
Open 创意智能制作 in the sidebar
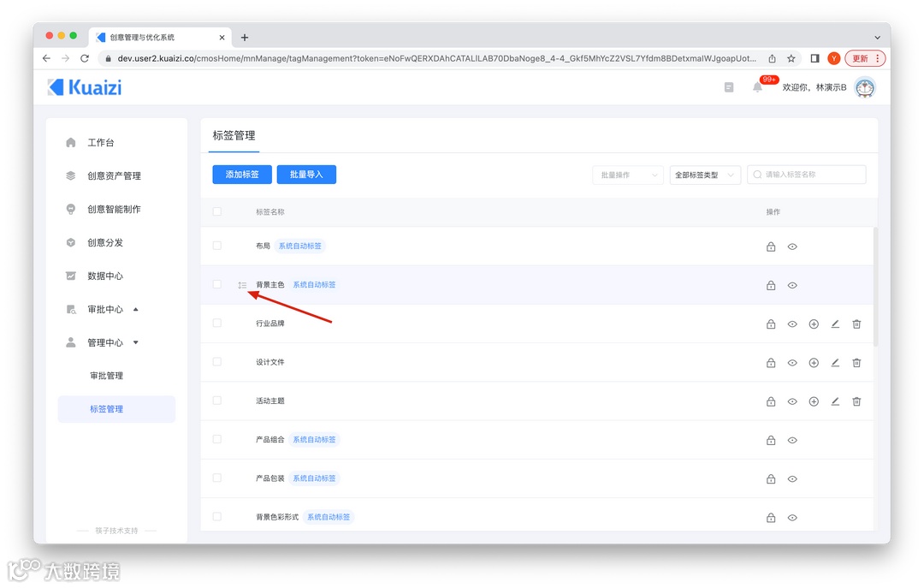pos(114,210)
